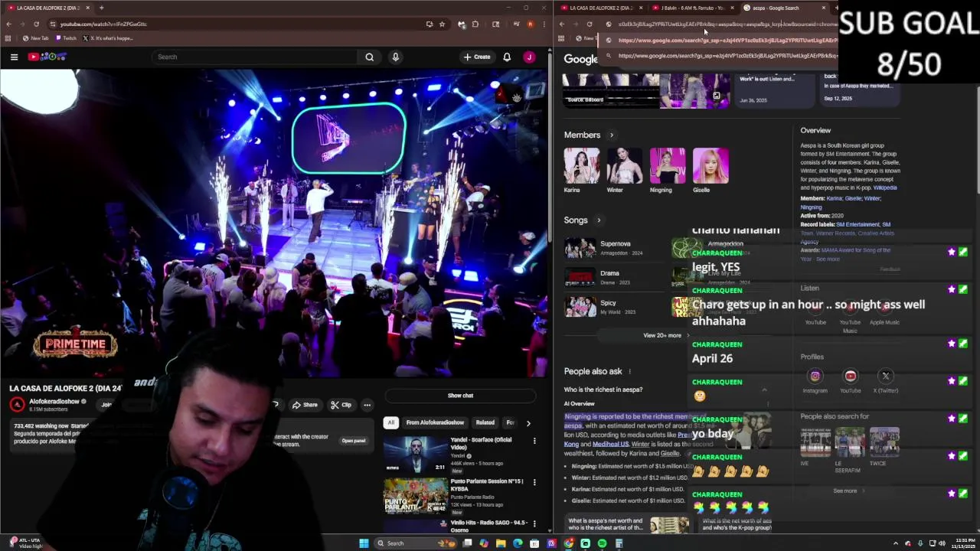980x551 pixels.
Task: Click the Create button on YouTube
Action: coord(477,57)
